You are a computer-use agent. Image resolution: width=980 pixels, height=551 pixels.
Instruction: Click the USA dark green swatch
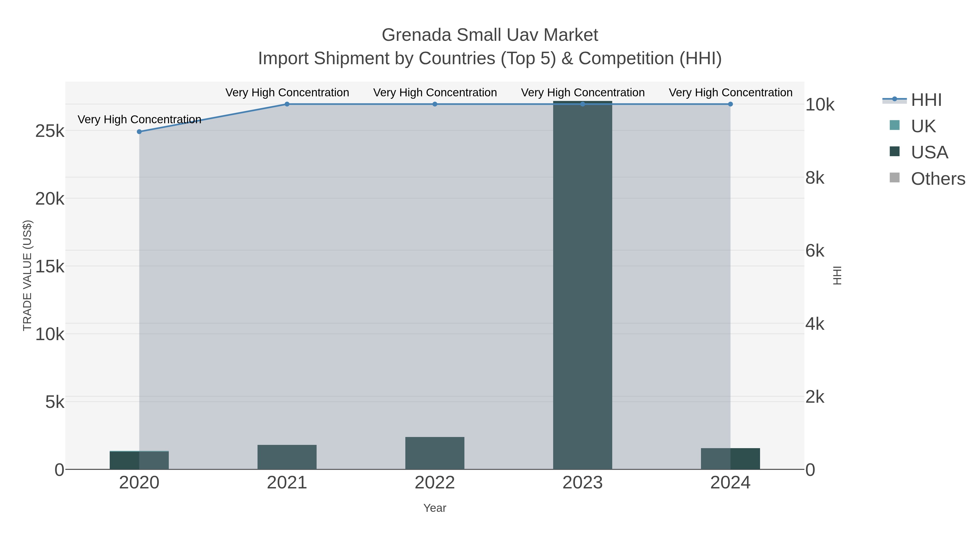click(895, 151)
